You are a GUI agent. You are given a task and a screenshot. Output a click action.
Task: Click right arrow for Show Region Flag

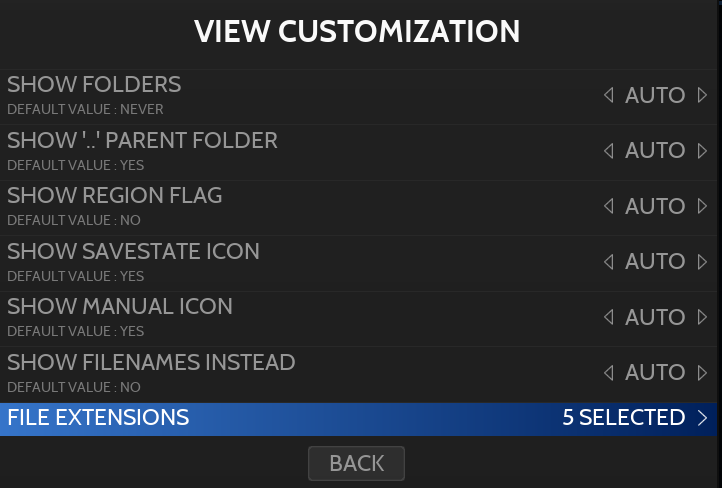click(702, 207)
